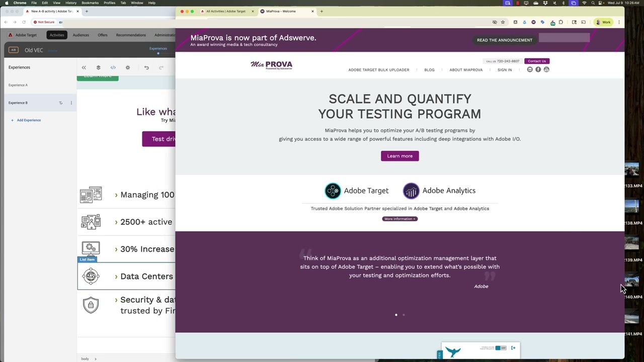Viewport: 644px width, 362px height.
Task: Click the A/B activity type badge
Action: click(x=14, y=50)
